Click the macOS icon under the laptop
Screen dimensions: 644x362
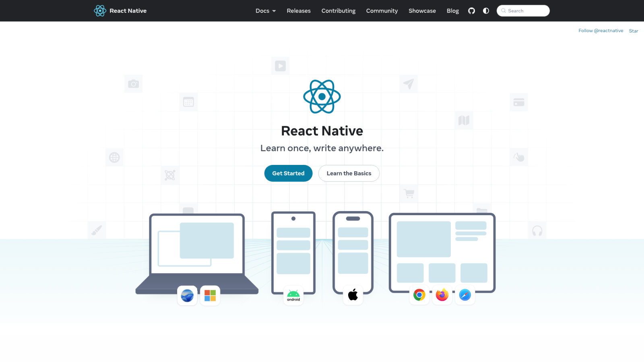(187, 296)
